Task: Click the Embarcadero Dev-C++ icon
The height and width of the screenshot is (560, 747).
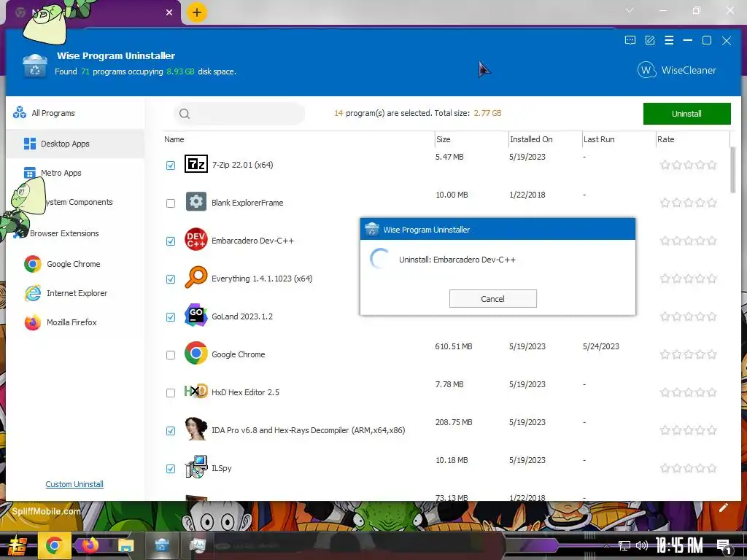Action: tap(196, 239)
